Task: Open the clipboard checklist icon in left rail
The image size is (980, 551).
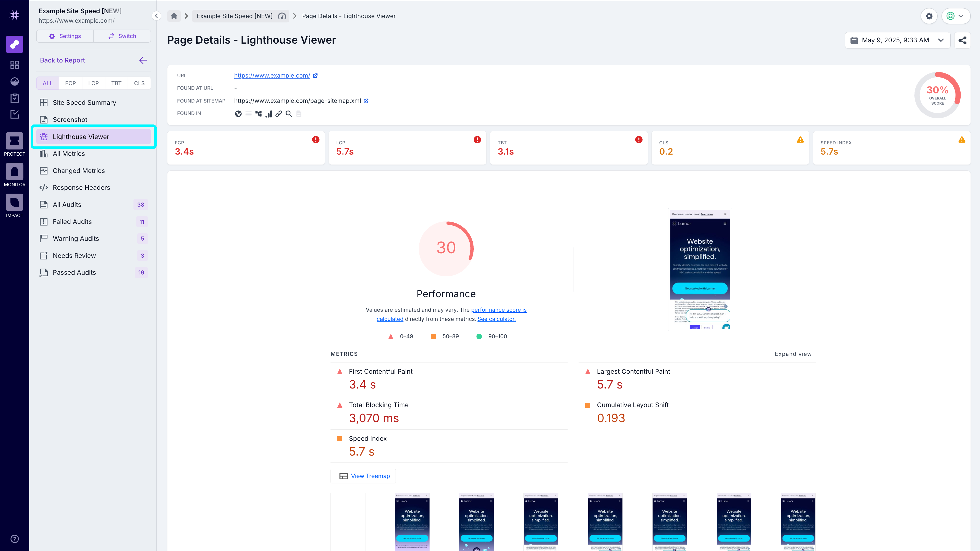Action: pyautogui.click(x=15, y=98)
